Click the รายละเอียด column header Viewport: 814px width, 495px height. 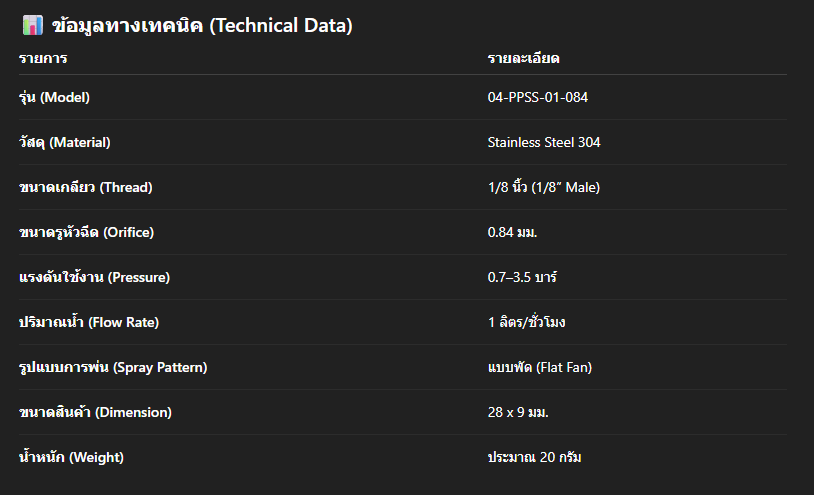click(523, 59)
